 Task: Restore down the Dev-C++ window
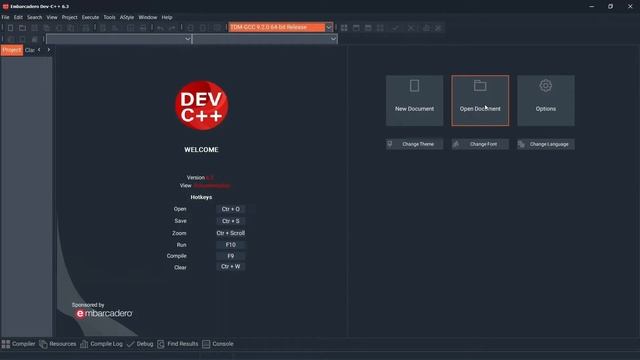click(611, 6)
